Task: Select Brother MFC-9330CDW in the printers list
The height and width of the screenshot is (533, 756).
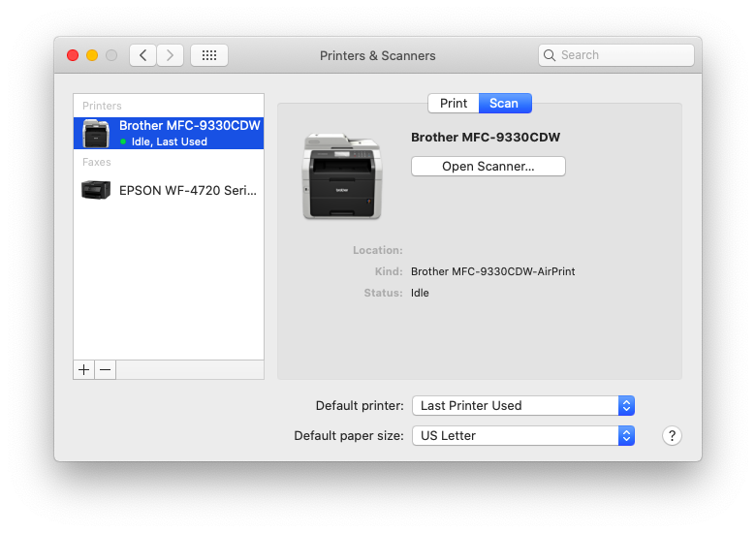Action: 169,133
